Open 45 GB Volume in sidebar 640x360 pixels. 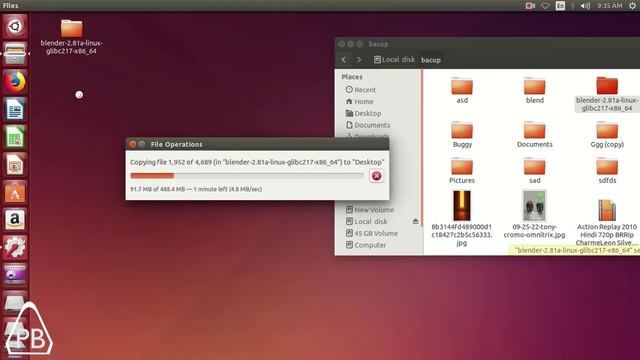coord(371,233)
